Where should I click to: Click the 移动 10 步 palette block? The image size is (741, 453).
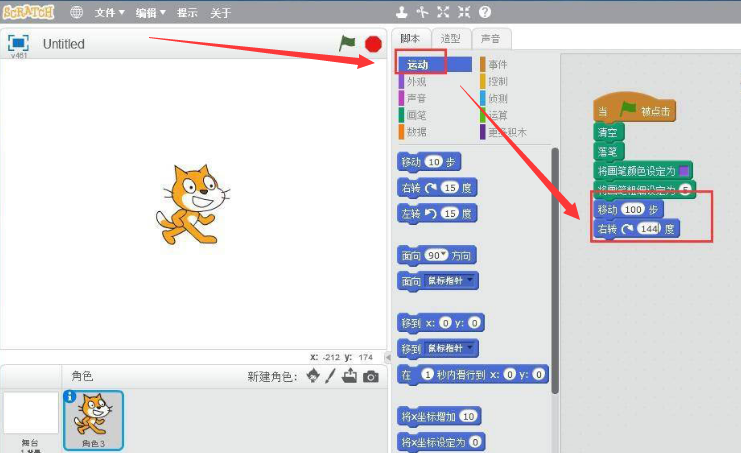pos(429,162)
